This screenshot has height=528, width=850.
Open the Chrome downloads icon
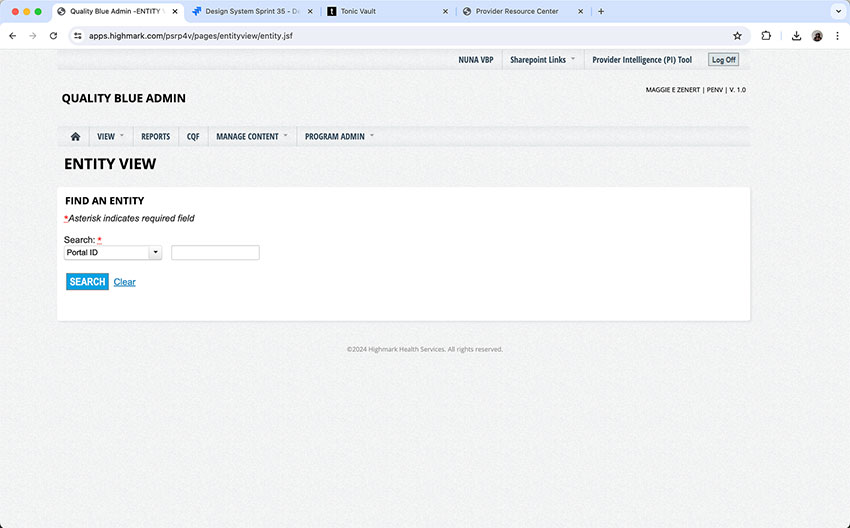coord(796,35)
